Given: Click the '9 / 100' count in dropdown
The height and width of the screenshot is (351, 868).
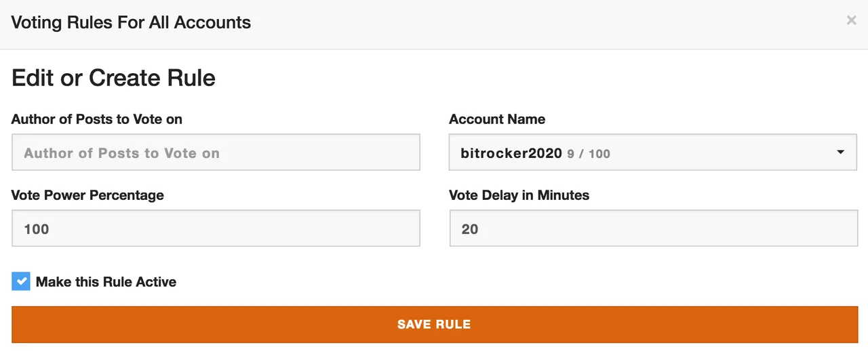Looking at the screenshot, I should tap(589, 154).
